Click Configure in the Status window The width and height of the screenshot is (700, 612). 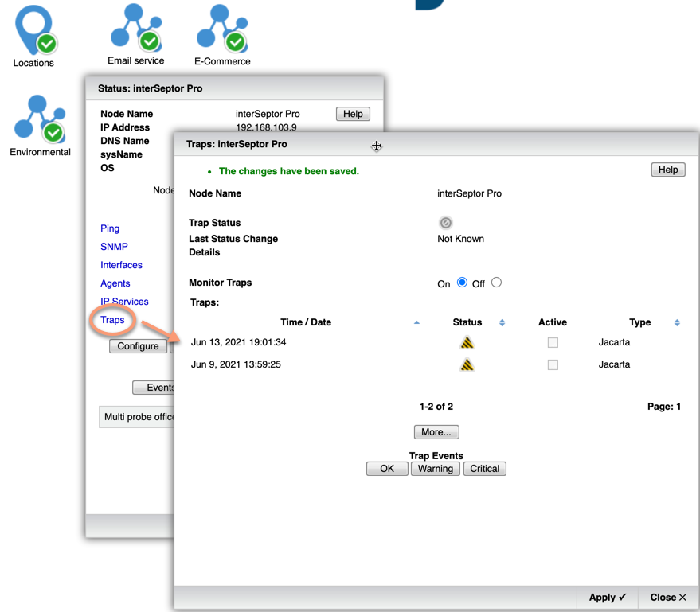(138, 346)
